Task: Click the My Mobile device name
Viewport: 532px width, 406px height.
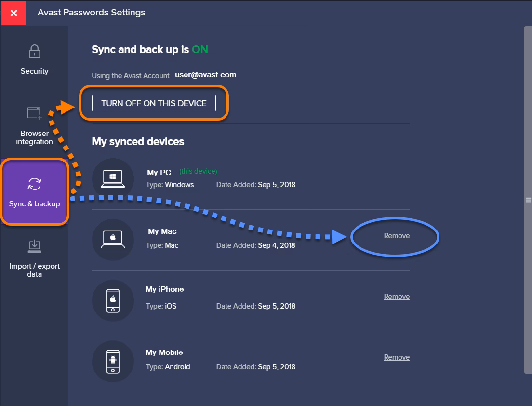Action: [164, 352]
